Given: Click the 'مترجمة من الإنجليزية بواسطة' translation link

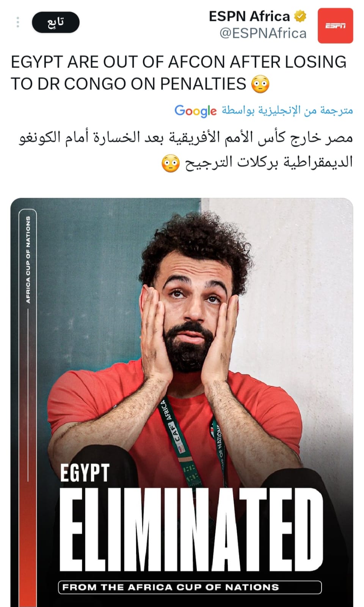Looking at the screenshot, I should [x=287, y=110].
